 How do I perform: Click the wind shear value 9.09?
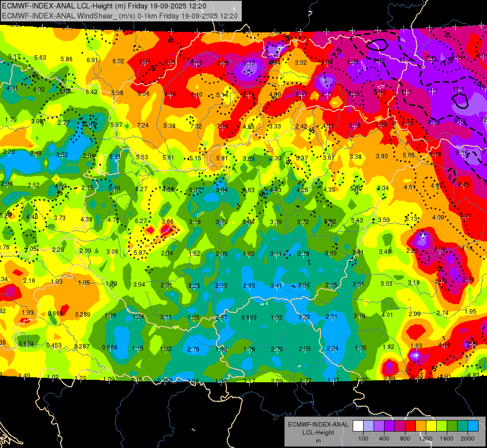coord(433,122)
